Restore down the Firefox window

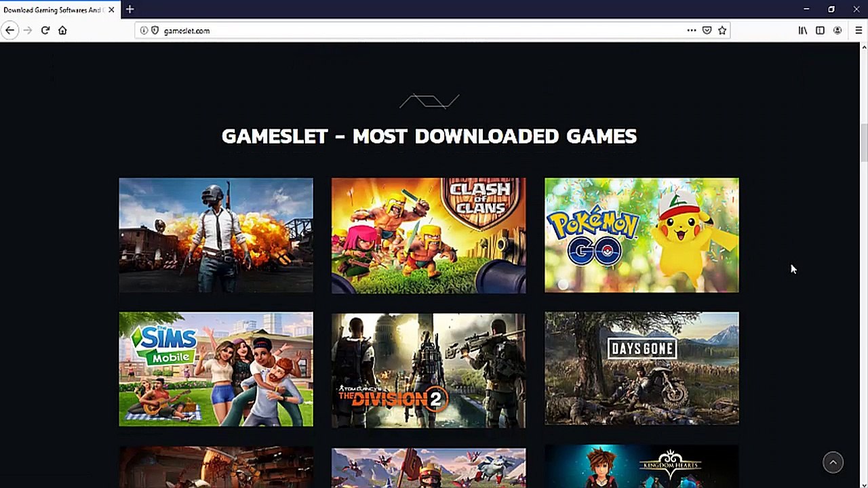pyautogui.click(x=831, y=9)
